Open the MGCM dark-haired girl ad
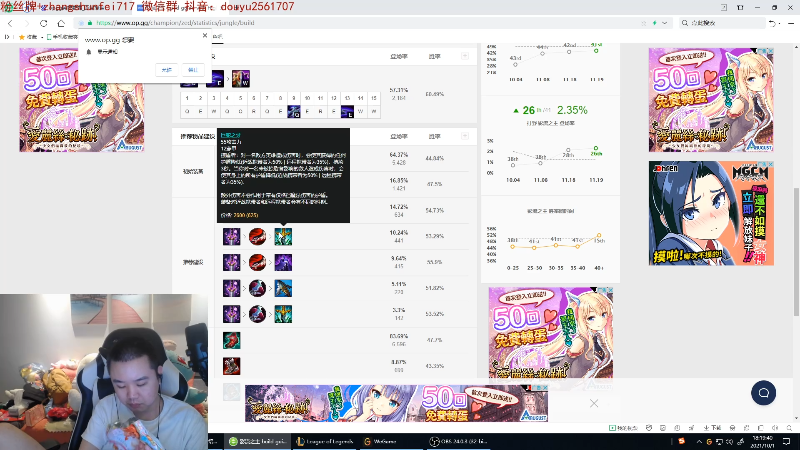The width and height of the screenshot is (800, 450). 711,213
